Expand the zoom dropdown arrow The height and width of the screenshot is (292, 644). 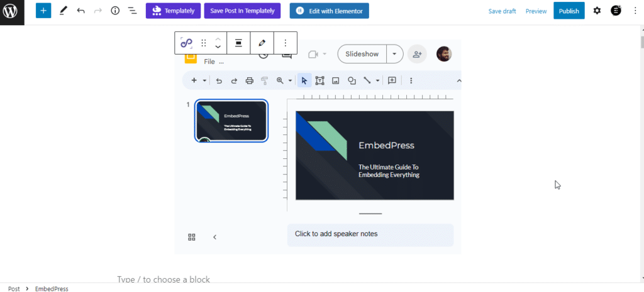pos(290,81)
